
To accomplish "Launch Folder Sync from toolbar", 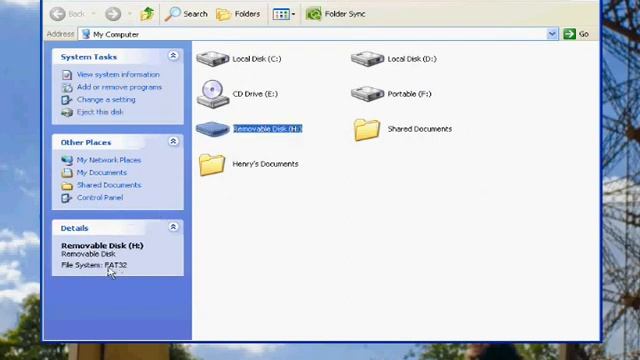I will click(x=335, y=14).
